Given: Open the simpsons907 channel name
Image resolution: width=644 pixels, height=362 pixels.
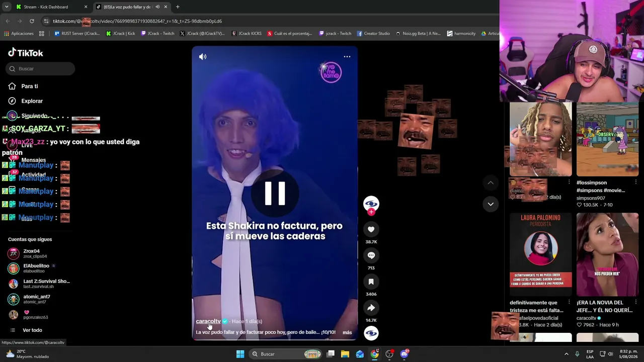Looking at the screenshot, I should click(x=591, y=198).
